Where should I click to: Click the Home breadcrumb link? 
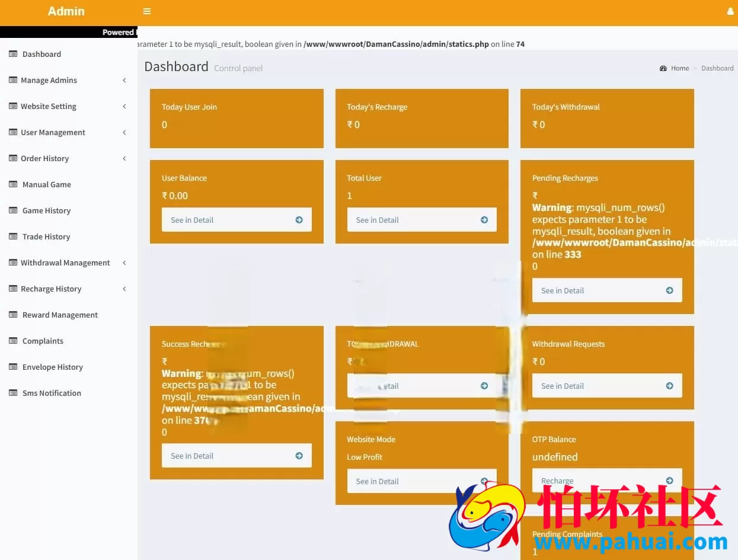point(679,68)
